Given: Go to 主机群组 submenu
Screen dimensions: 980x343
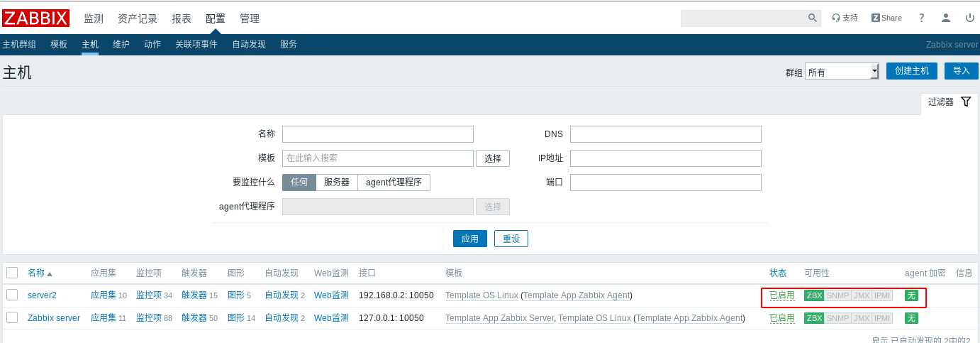Looking at the screenshot, I should coord(19,44).
